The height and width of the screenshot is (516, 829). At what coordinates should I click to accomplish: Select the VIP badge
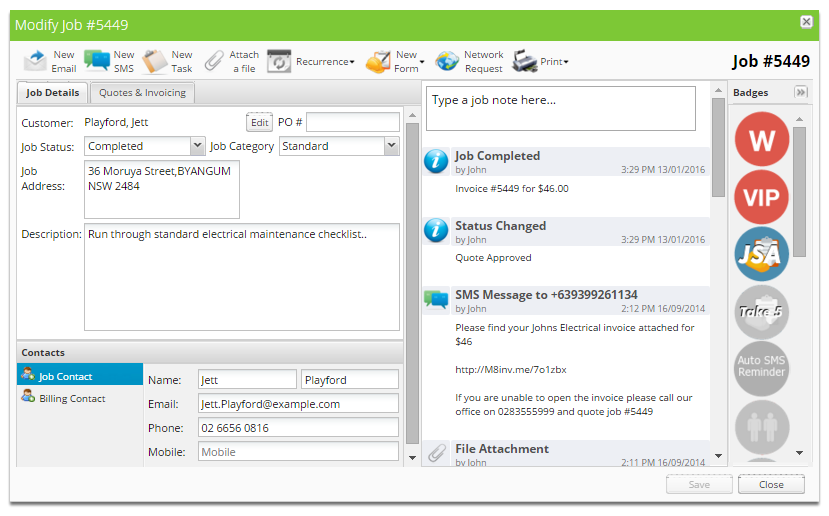(762, 197)
